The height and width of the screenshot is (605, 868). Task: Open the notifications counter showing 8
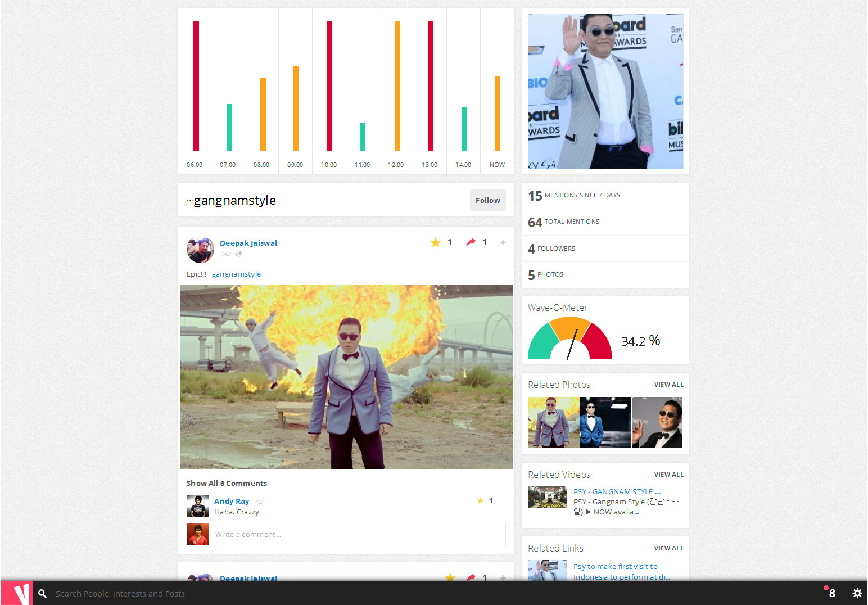pos(830,593)
